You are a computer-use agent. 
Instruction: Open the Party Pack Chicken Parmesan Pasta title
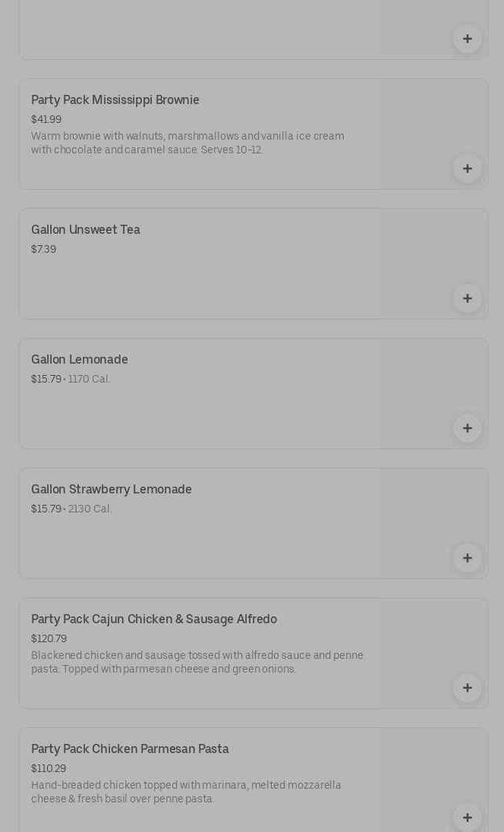coord(130,749)
